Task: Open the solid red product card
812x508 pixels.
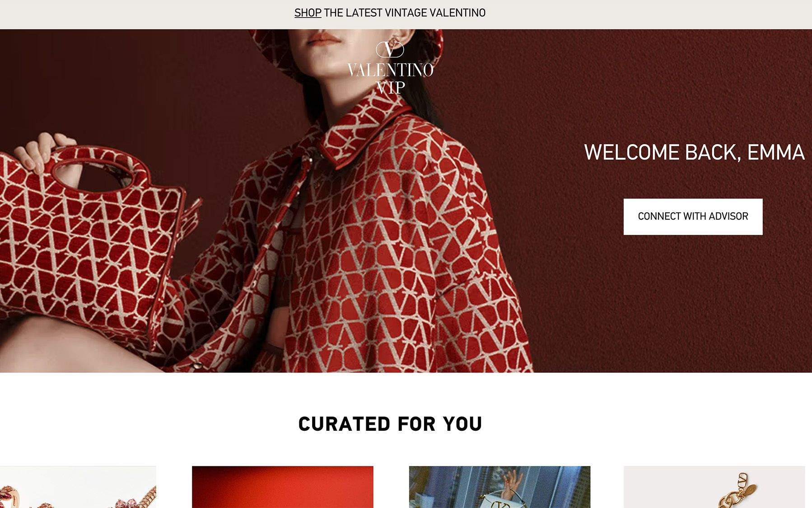Action: click(x=283, y=487)
